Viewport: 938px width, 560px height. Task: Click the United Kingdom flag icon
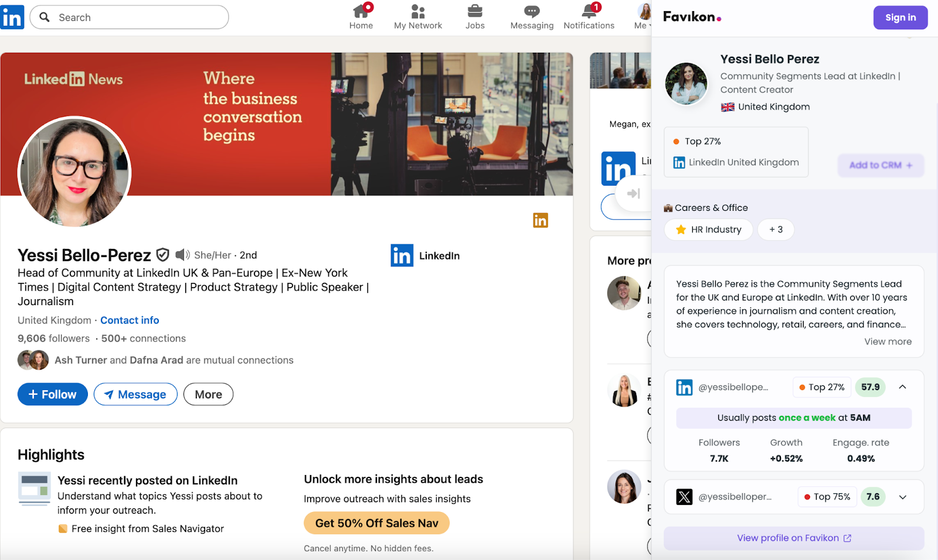(x=728, y=107)
